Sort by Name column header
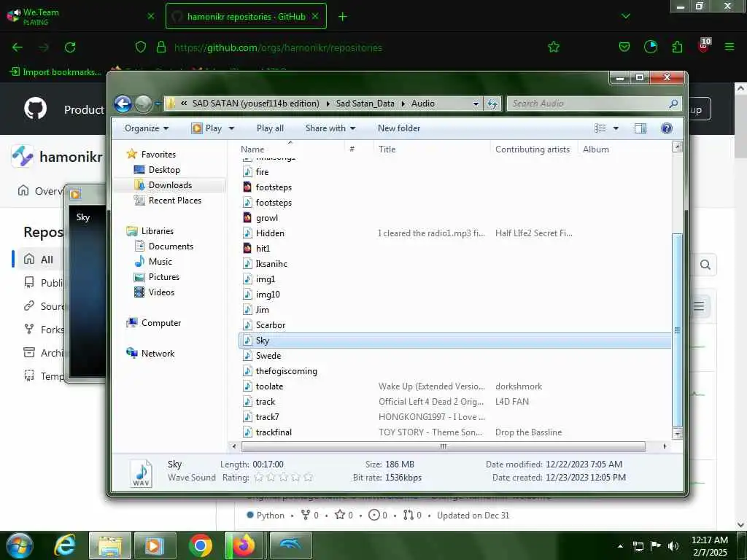Viewport: 747px width, 560px height. 291,149
